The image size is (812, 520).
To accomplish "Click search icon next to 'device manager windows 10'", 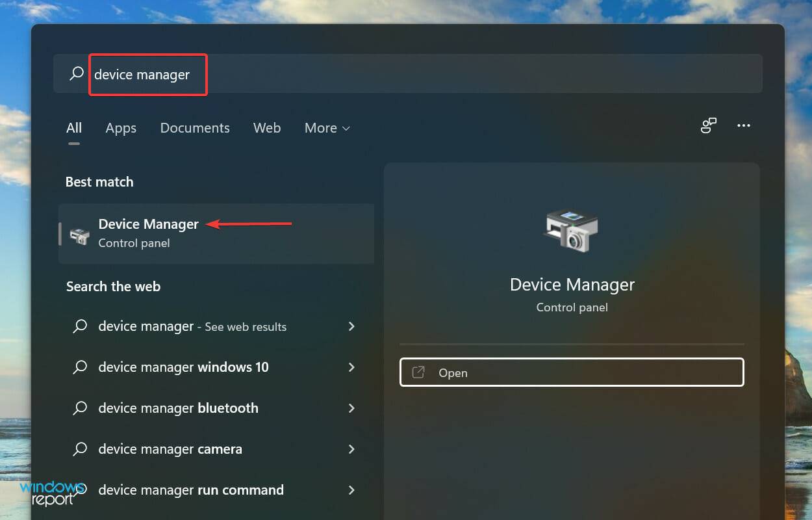I will (x=80, y=367).
